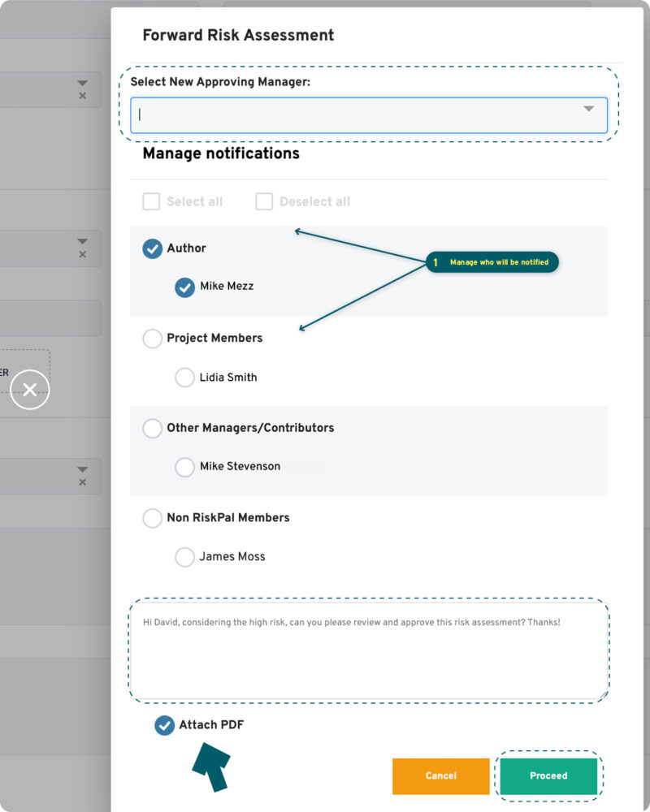Viewport: 650px width, 812px height.
Task: Click the Manage who will be notified badge
Action: 492,262
